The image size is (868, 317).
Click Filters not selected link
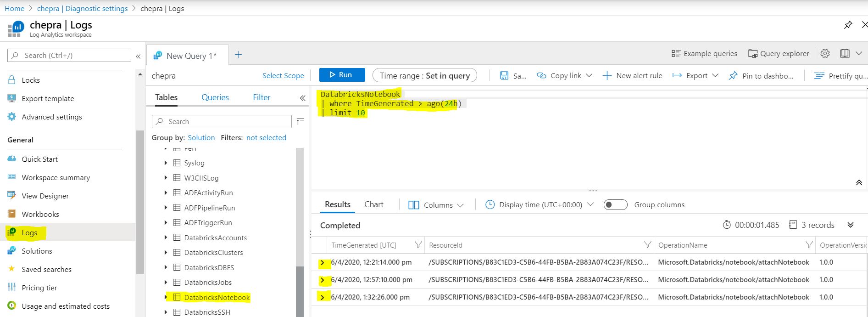tap(266, 137)
